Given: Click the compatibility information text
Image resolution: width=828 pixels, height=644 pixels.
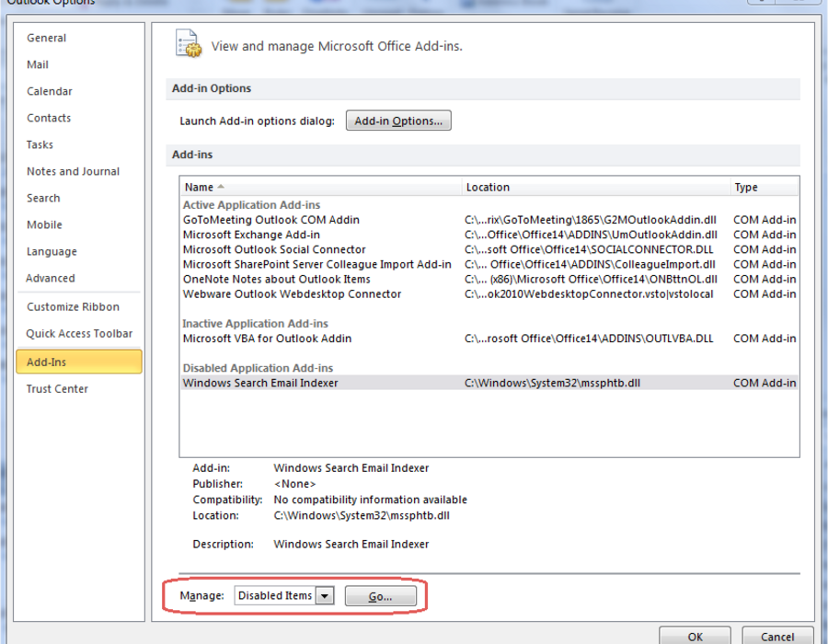Looking at the screenshot, I should (370, 500).
